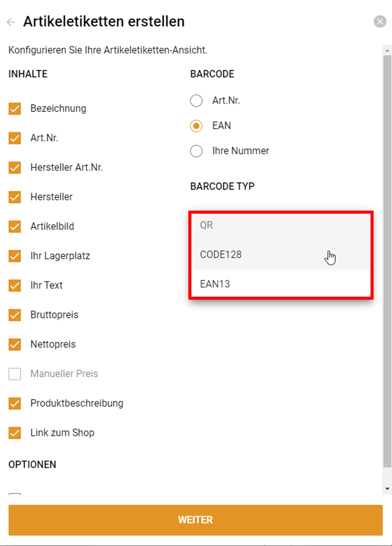392x546 pixels.
Task: Click the scrollbar up arrow
Action: pos(387,50)
